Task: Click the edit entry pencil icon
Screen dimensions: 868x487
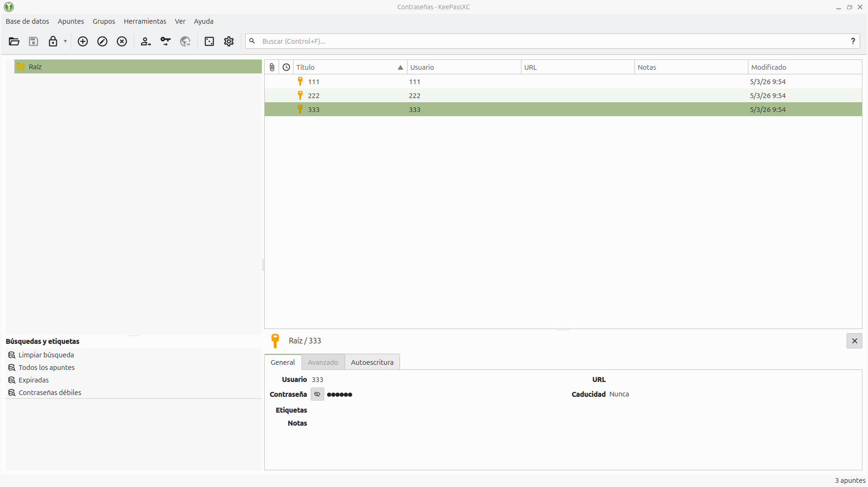Action: (102, 41)
